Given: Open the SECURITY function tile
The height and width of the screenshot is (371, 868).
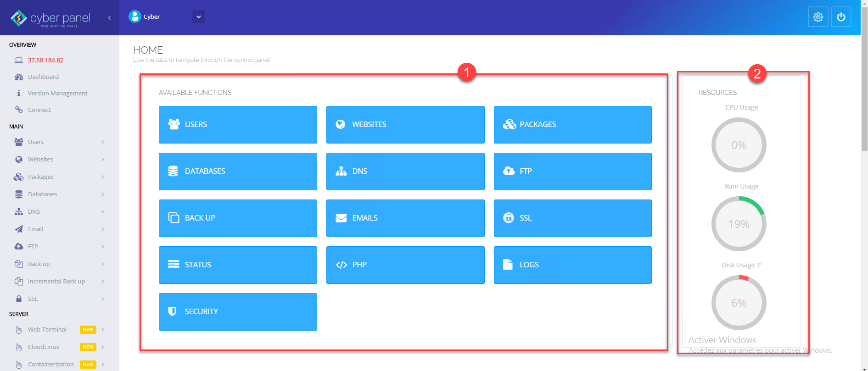Looking at the screenshot, I should pos(238,311).
